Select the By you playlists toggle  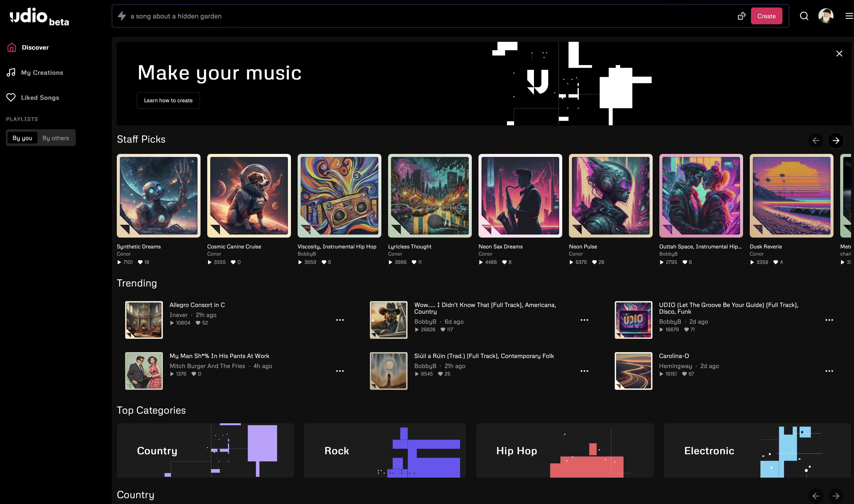pyautogui.click(x=22, y=138)
